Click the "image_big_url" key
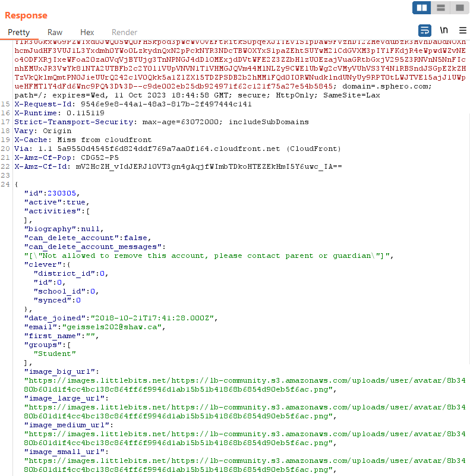The width and height of the screenshot is (470, 476). pyautogui.click(x=59, y=371)
